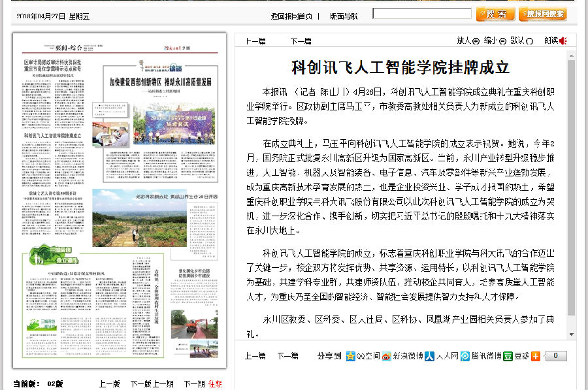Share to 人人网 via its icon
The width and height of the screenshot is (588, 390).
(x=429, y=356)
